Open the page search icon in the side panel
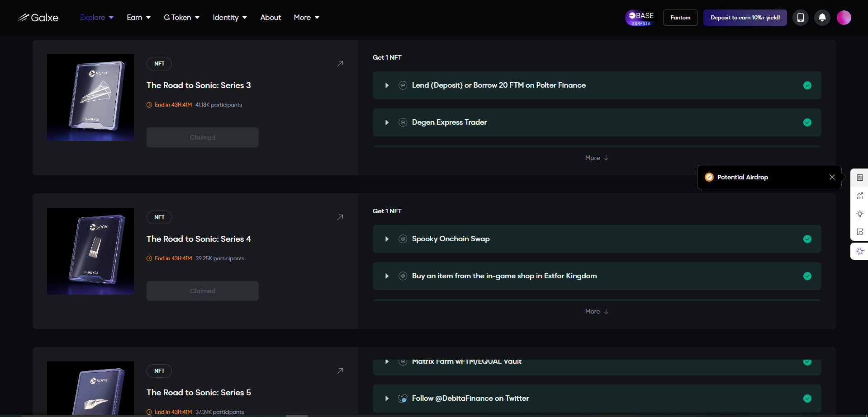The image size is (868, 417). pos(860,232)
